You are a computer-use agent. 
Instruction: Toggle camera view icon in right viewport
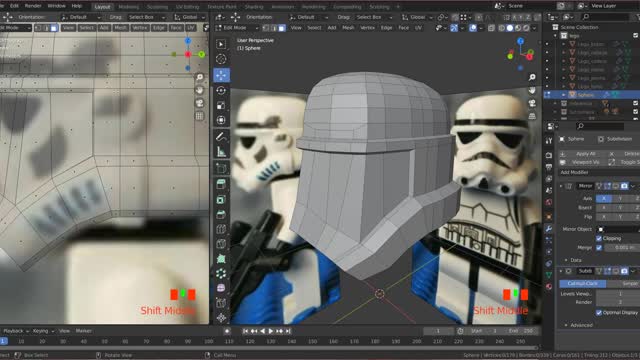coord(532,104)
